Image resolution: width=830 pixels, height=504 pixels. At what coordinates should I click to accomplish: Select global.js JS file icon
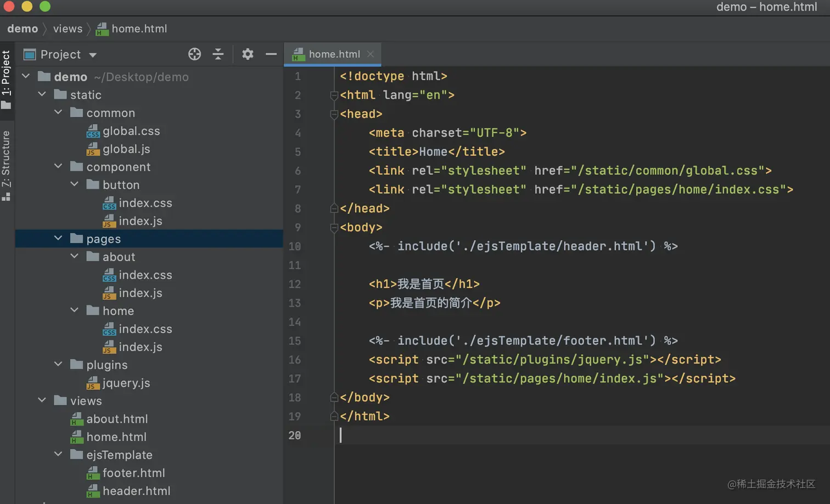point(93,149)
